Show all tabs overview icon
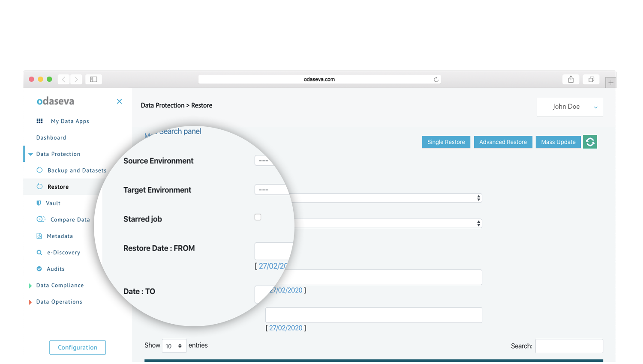This screenshot has width=643, height=364. [591, 79]
